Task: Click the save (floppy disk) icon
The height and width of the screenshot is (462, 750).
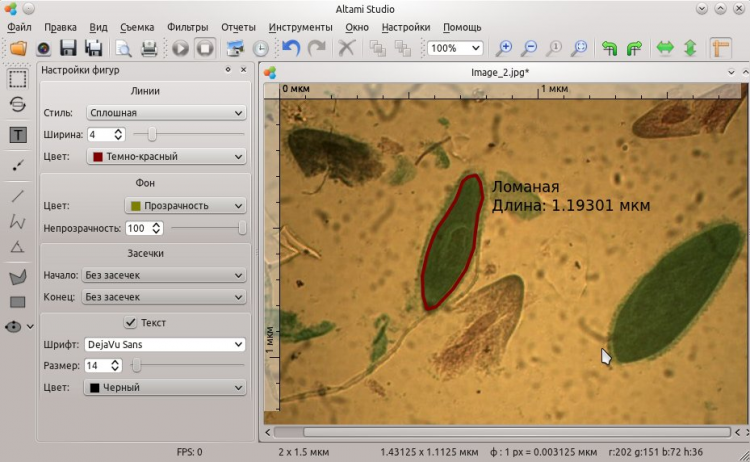Action: click(69, 47)
